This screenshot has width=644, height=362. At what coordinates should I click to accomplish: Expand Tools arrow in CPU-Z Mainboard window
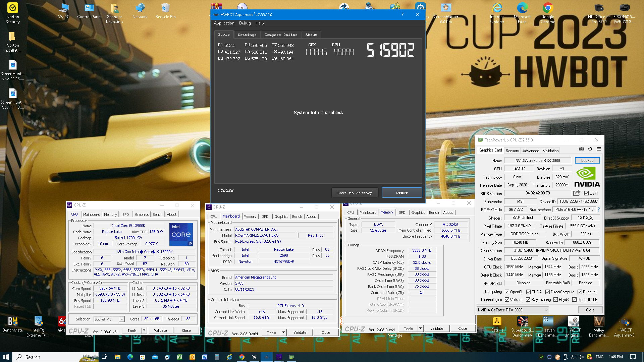283,333
